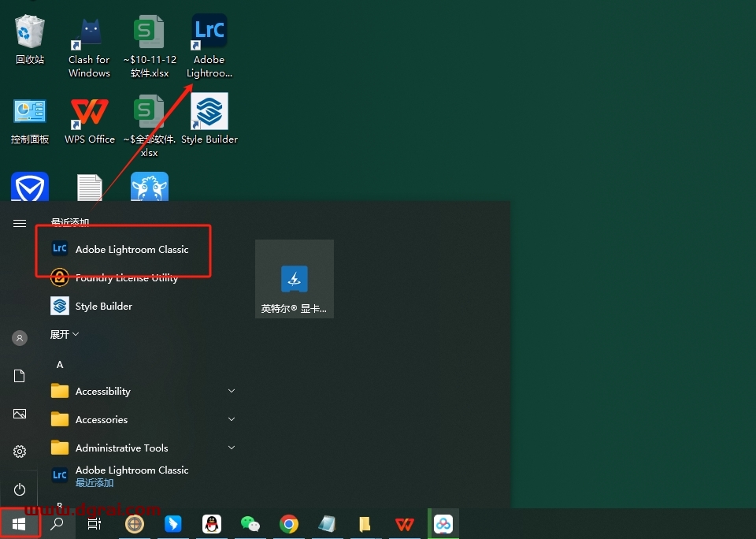756x539 pixels.
Task: Expand the Administrative Tools folder
Action: tap(143, 448)
